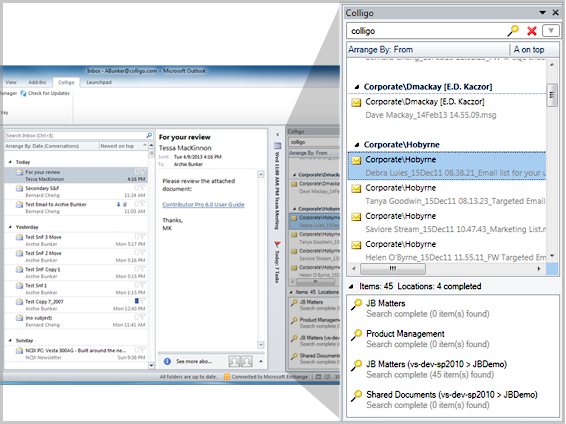Open the Test SnF 3 Move email
Viewport: 566px width, 424px height.
pos(76,240)
